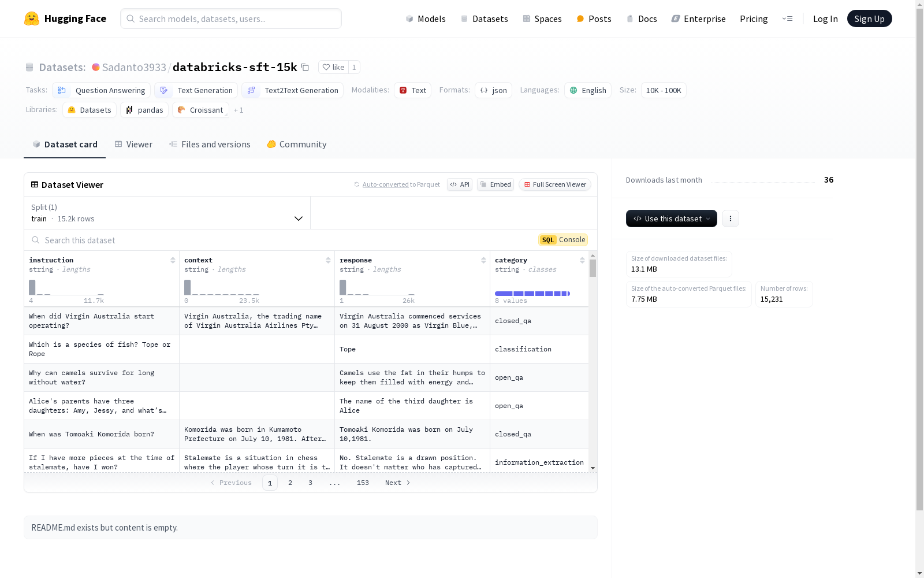Click the Log In link
924x578 pixels.
pos(825,18)
